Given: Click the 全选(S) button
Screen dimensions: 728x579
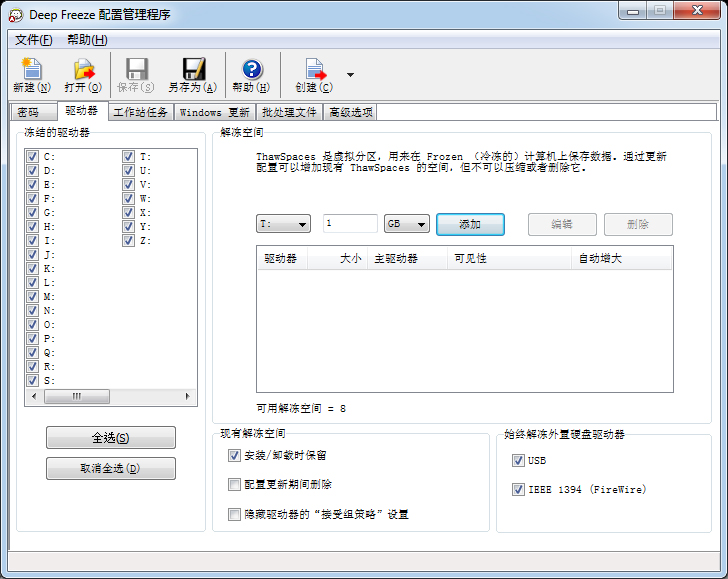Looking at the screenshot, I should 111,437.
